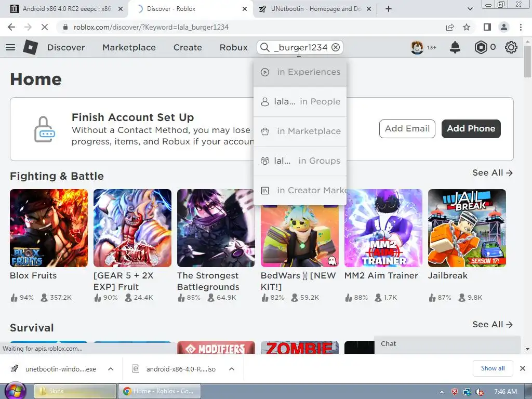The height and width of the screenshot is (399, 532).
Task: Open the GEAR 5 Fruit game thumbnail
Action: point(132,228)
